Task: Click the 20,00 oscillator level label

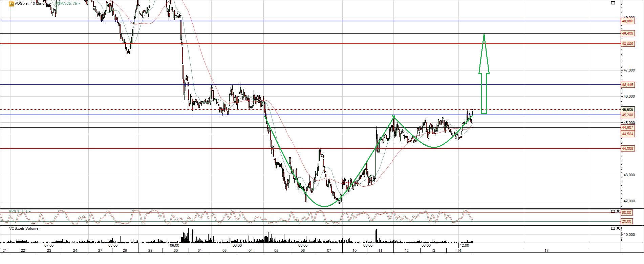Action: 627,221
